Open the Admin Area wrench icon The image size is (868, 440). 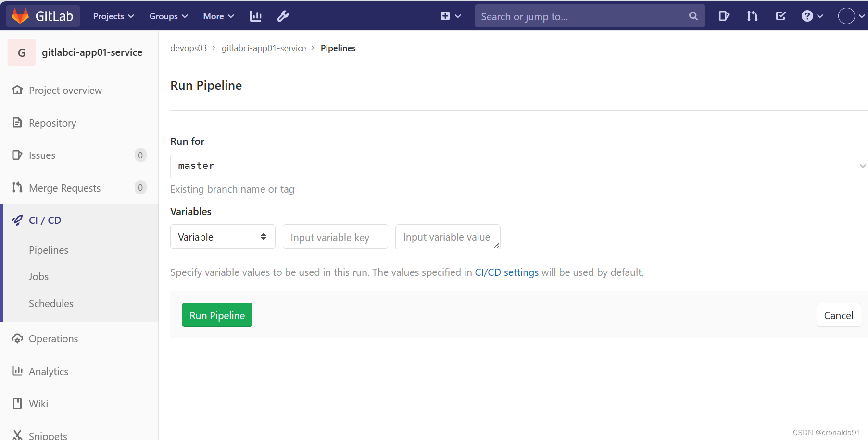[283, 16]
